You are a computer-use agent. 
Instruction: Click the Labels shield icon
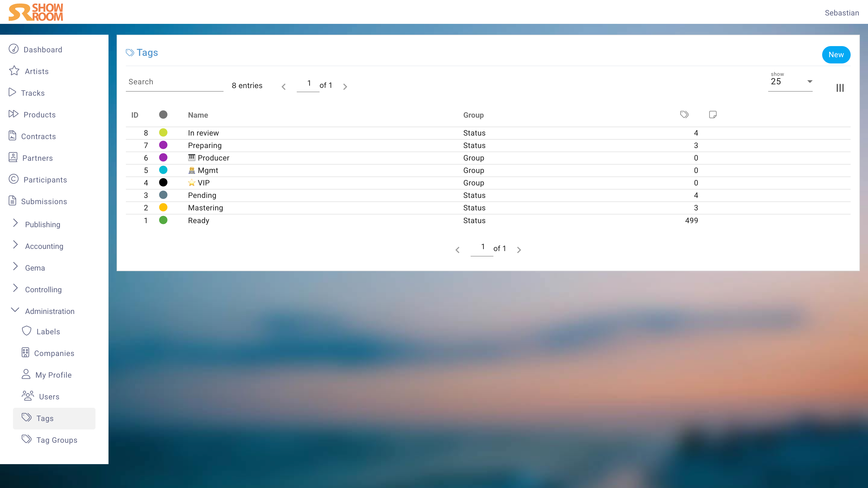point(27,331)
